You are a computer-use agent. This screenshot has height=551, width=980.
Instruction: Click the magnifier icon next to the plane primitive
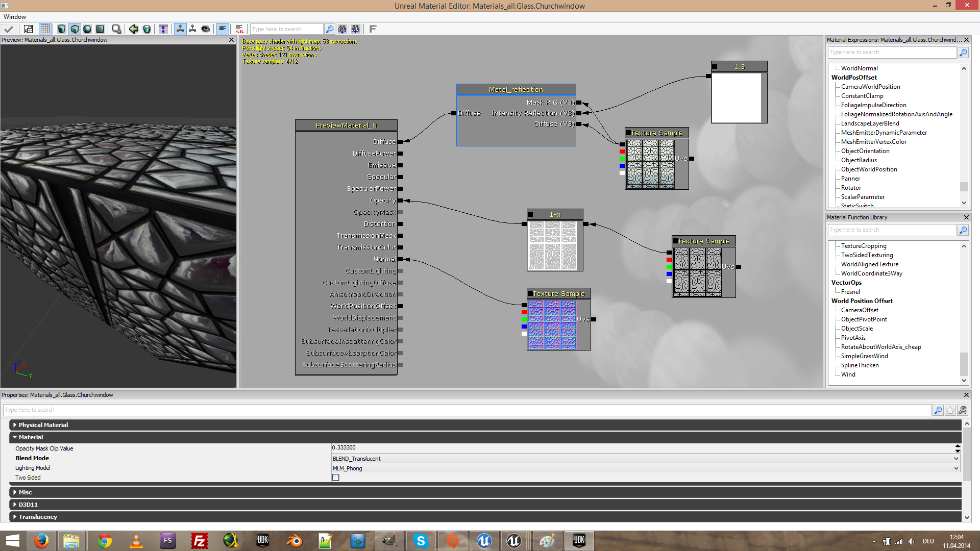[x=117, y=29]
